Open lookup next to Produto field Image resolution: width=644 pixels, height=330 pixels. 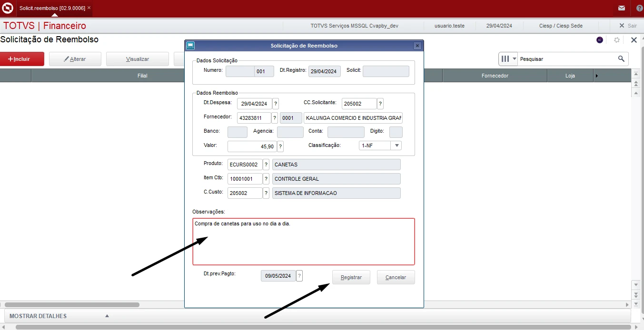[266, 165]
